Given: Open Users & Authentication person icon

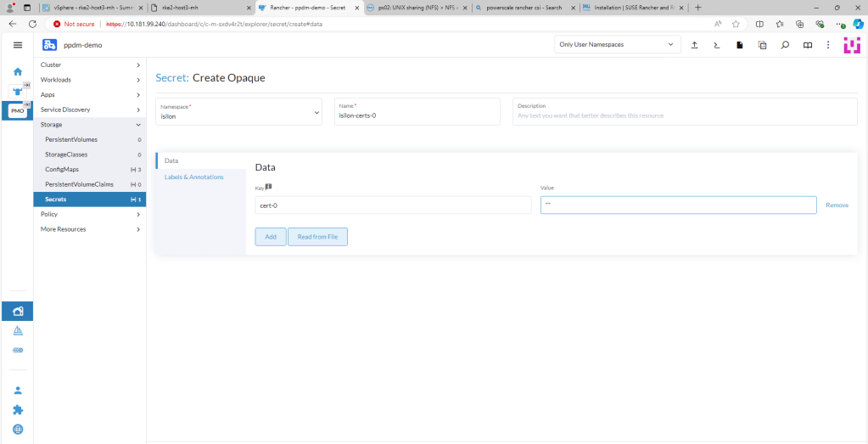Looking at the screenshot, I should 18,390.
